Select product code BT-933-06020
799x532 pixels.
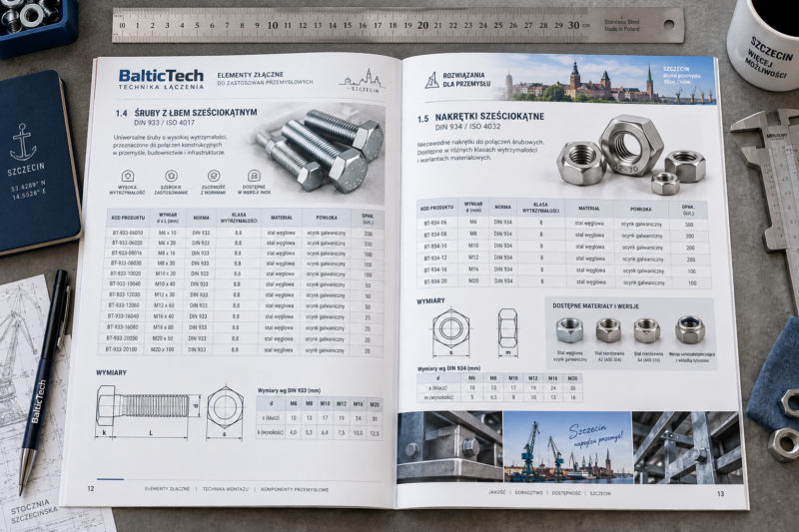(127, 243)
